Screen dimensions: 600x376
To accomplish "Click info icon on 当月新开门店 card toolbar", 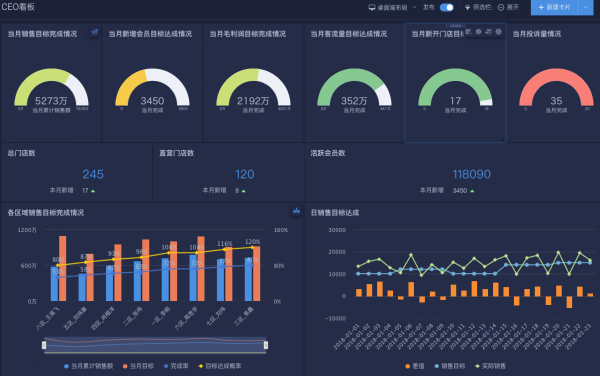I will [478, 32].
